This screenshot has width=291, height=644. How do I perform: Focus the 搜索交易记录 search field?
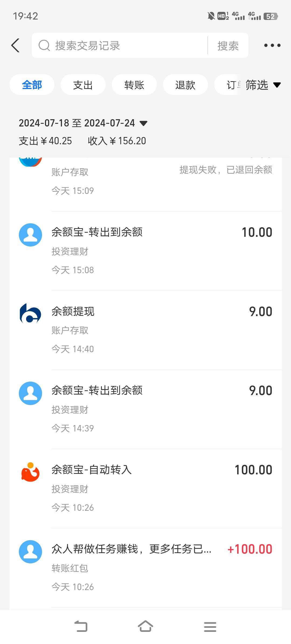click(x=120, y=46)
